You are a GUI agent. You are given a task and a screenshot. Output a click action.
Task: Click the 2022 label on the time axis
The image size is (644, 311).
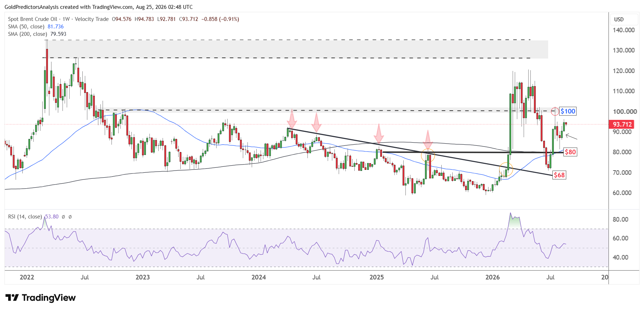27,277
